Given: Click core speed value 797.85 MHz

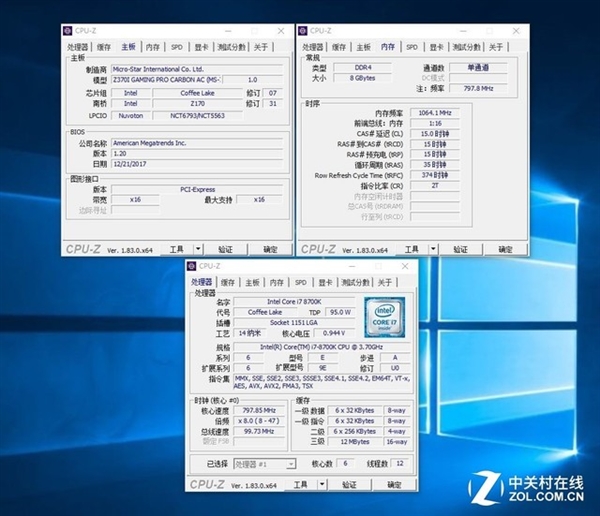Looking at the screenshot, I should click(259, 410).
